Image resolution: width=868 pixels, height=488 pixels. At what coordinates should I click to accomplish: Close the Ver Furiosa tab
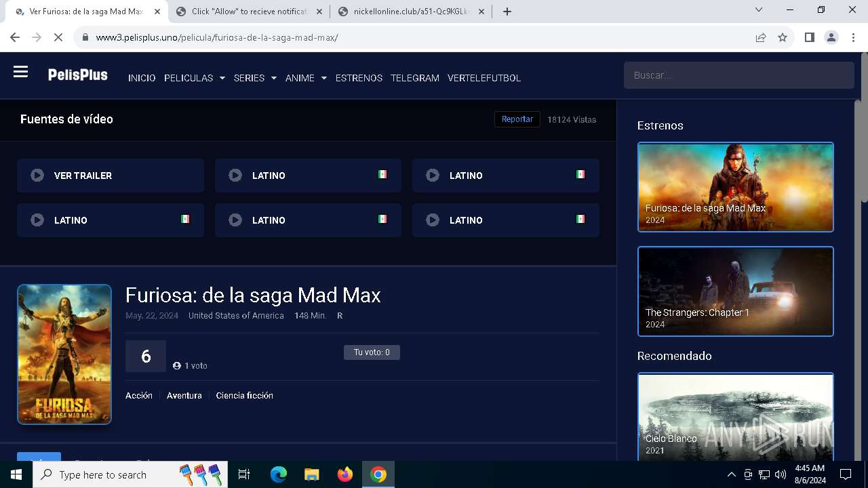[x=157, y=12]
